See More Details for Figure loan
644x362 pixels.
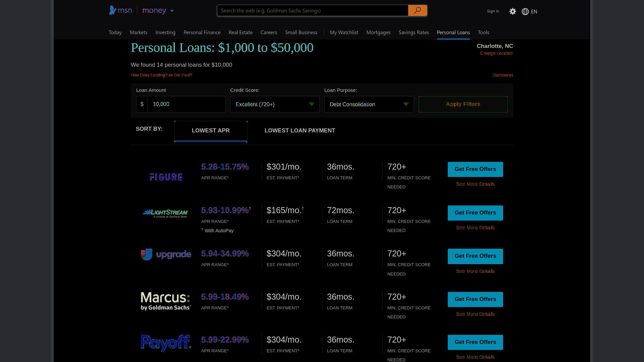(475, 184)
